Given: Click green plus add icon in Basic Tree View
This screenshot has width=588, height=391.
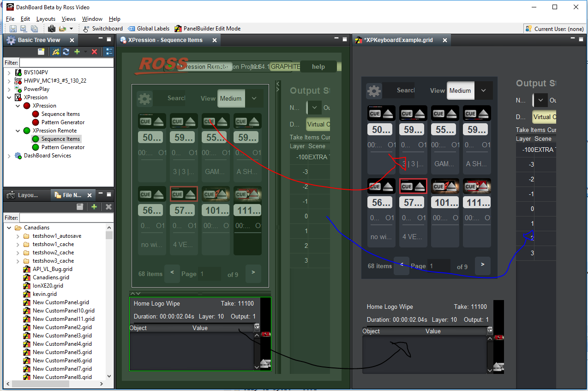Looking at the screenshot, I should pyautogui.click(x=77, y=52).
